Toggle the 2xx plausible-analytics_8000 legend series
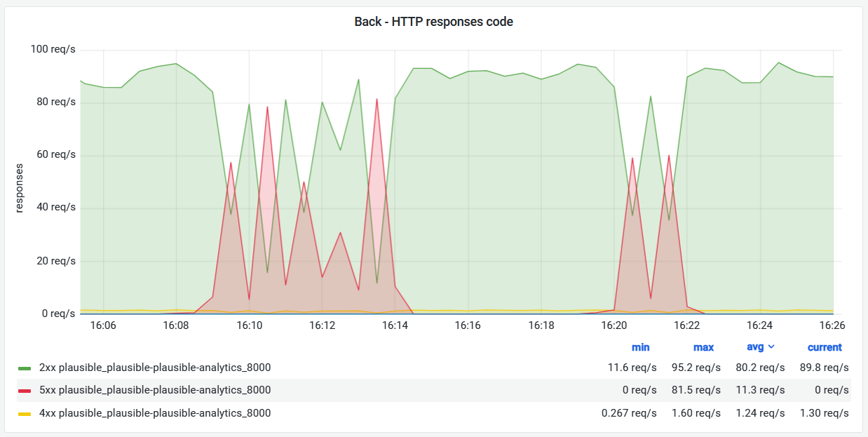The height and width of the screenshot is (437, 868). point(154,368)
